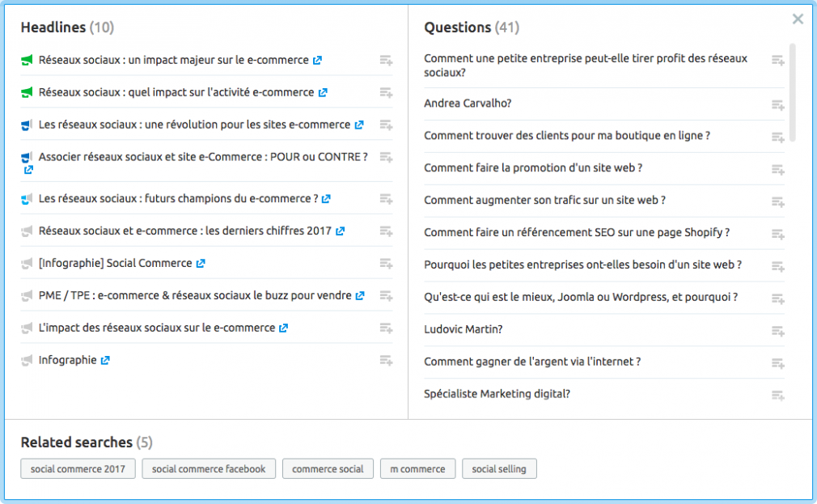Add 'futurs champions du e-commerce' headline to list

point(386,199)
